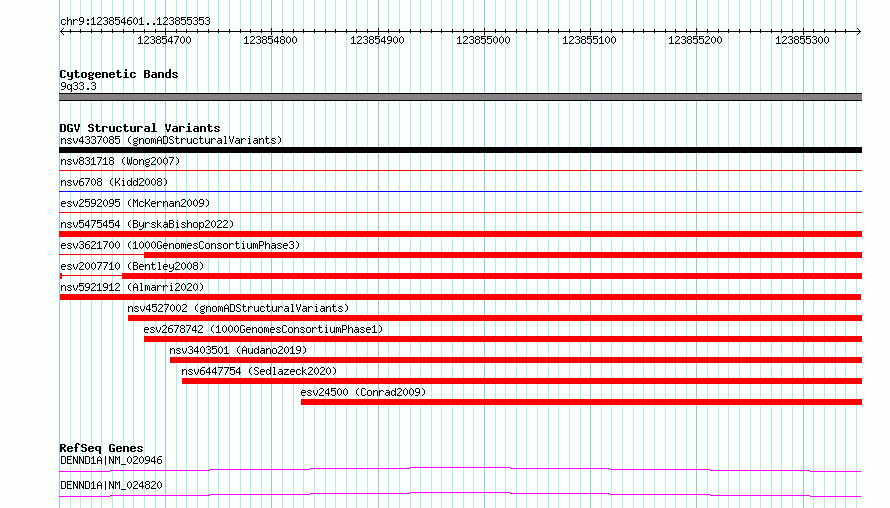890x508 pixels.
Task: Click the red nsv5475454 variant bar
Action: (460, 234)
